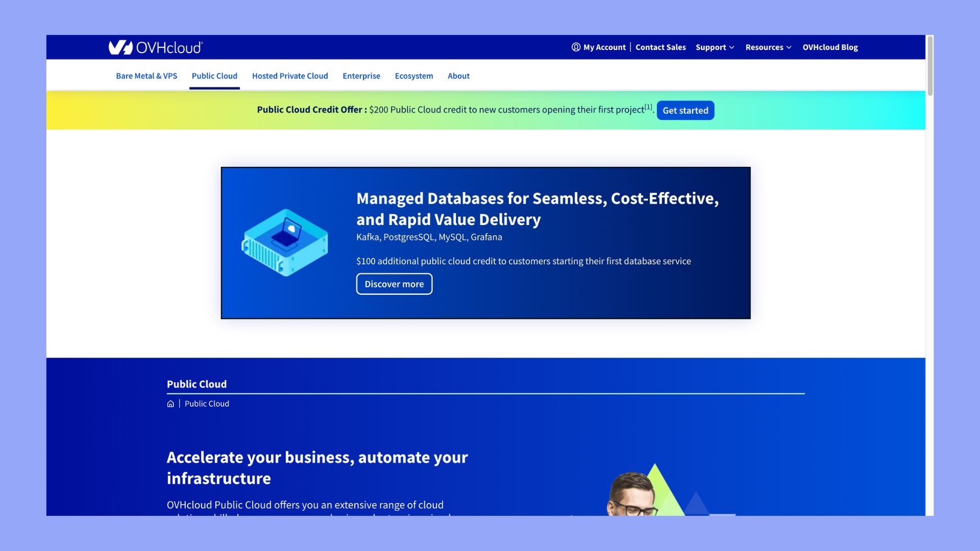Click Get started Public Cloud credit button
Viewport: 980px width, 551px height.
(685, 110)
